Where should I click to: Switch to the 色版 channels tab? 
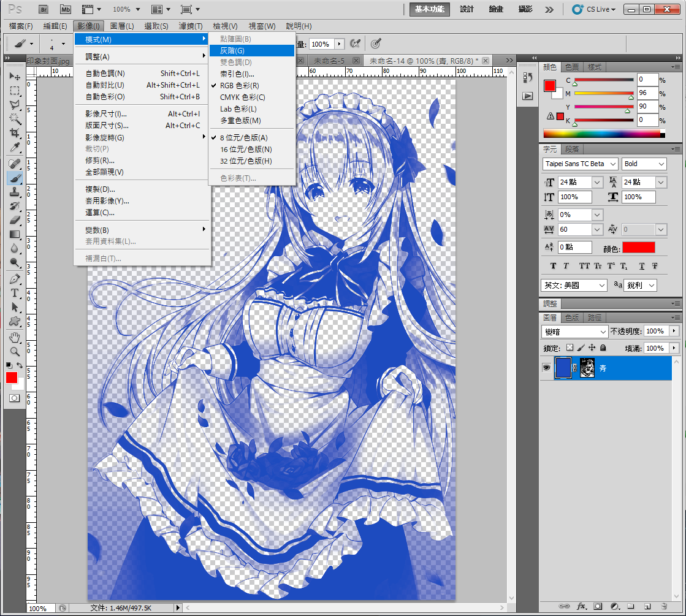[x=572, y=318]
